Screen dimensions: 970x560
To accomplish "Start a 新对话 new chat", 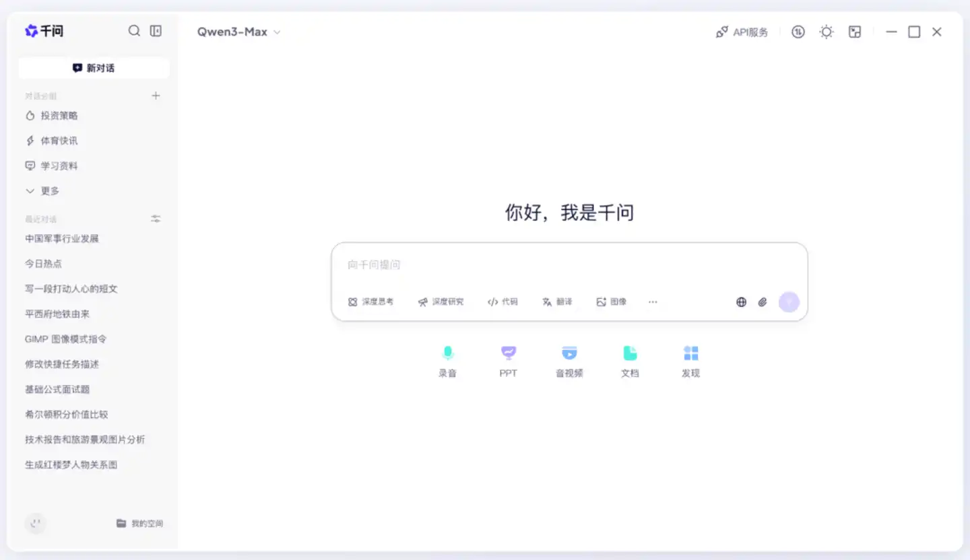I will coord(94,67).
